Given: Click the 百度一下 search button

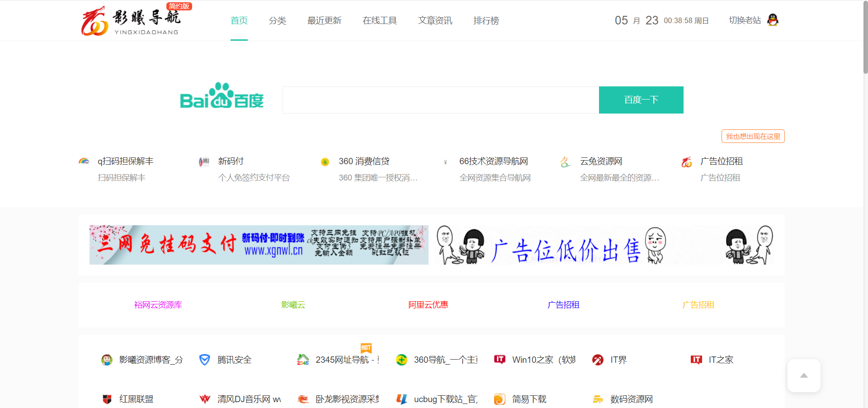Looking at the screenshot, I should [641, 100].
